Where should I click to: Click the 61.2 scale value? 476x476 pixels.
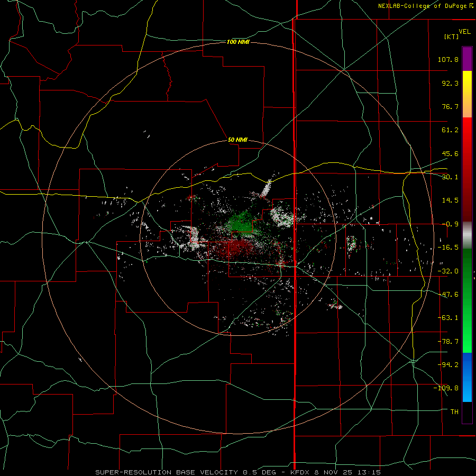pyautogui.click(x=450, y=130)
